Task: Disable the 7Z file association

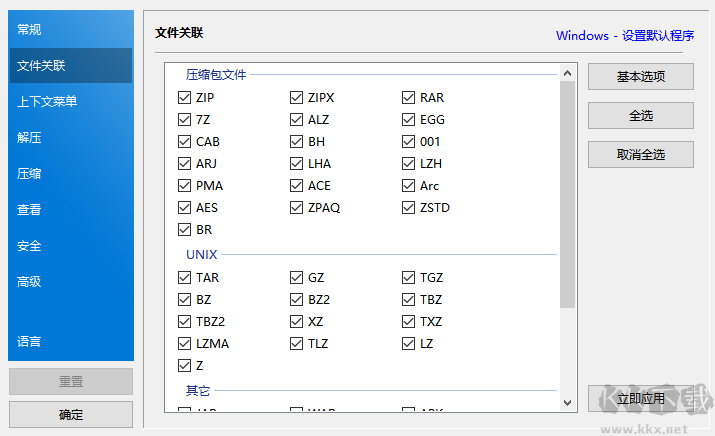Action: (x=184, y=120)
